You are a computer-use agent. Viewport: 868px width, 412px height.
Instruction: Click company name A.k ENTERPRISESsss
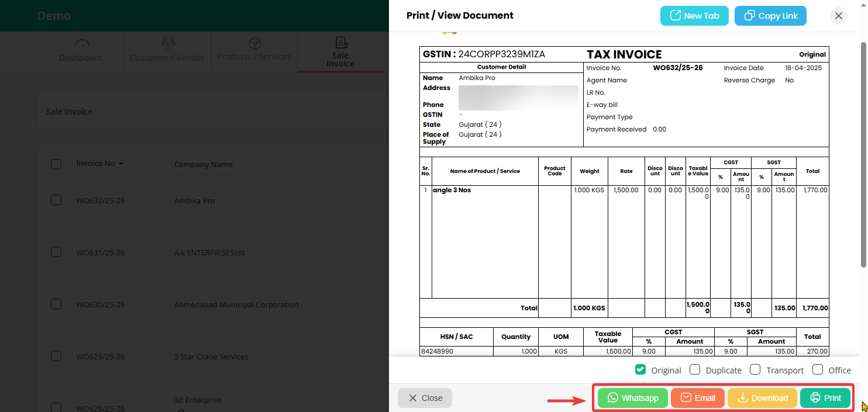click(x=209, y=253)
